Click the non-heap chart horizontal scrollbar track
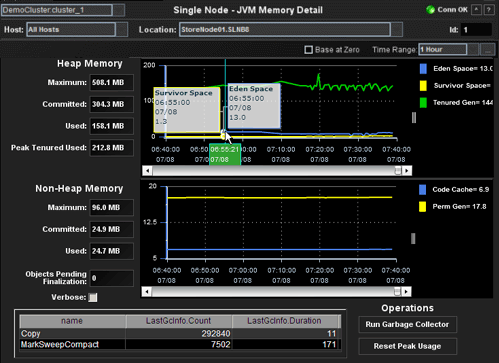 point(273,292)
